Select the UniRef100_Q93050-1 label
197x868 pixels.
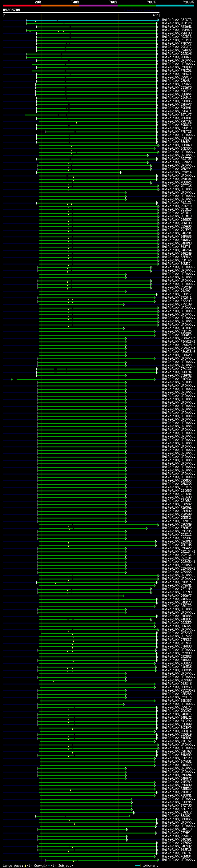179,562
